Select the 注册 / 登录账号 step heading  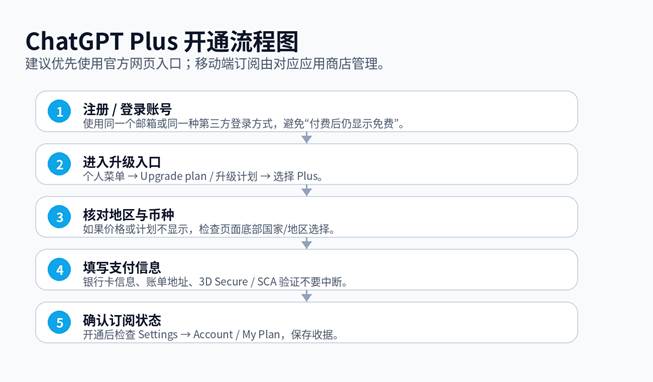(x=127, y=109)
